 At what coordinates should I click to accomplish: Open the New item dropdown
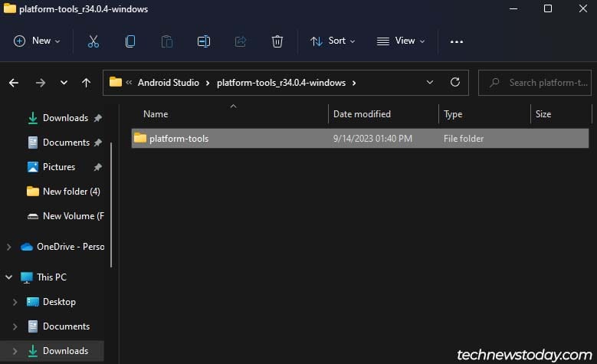(37, 41)
